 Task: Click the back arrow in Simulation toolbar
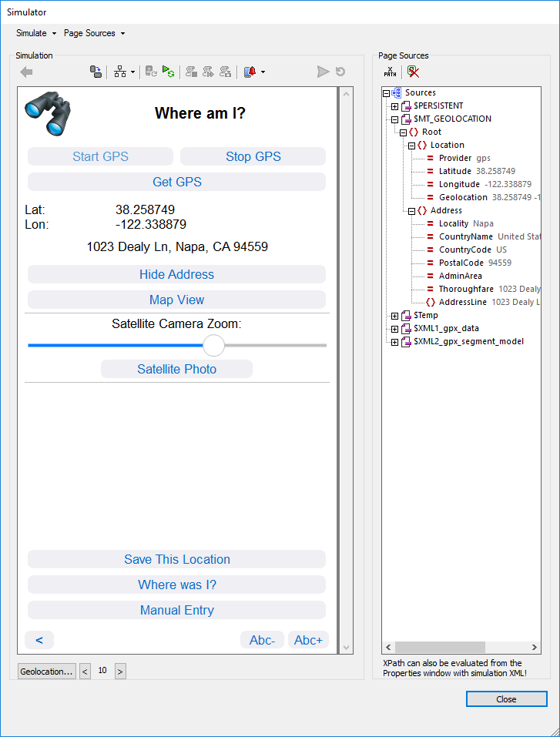pyautogui.click(x=27, y=72)
